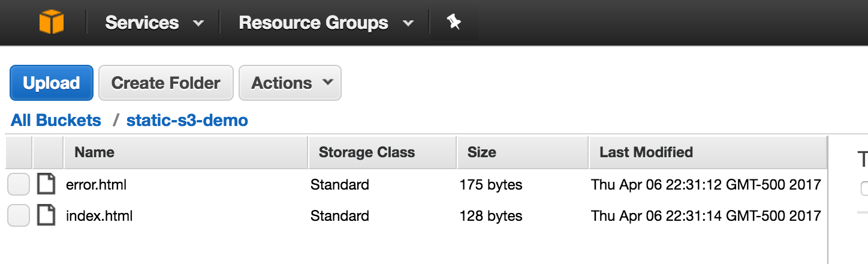Click the Upload button
868x264 pixels.
click(x=52, y=83)
